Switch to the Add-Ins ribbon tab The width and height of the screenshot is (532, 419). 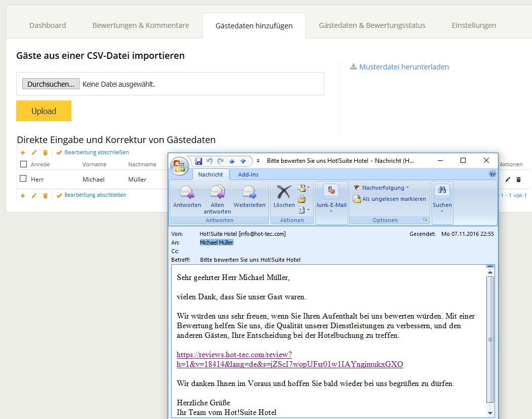248,174
